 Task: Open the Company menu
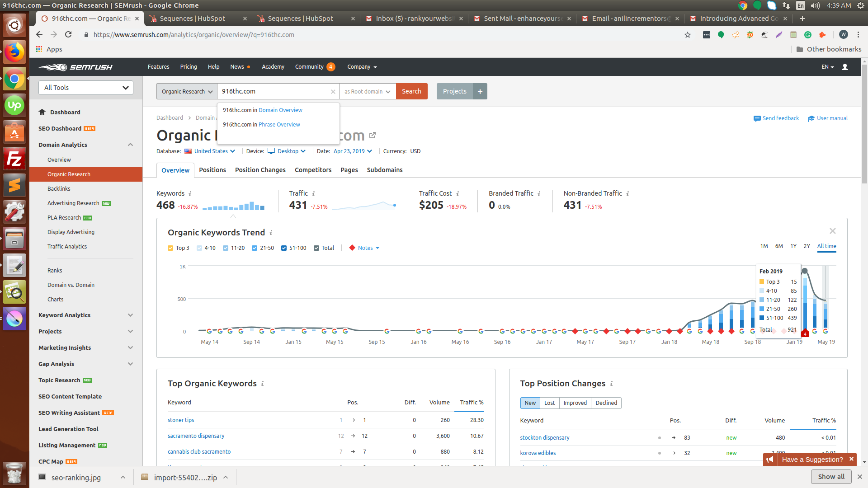click(x=362, y=67)
